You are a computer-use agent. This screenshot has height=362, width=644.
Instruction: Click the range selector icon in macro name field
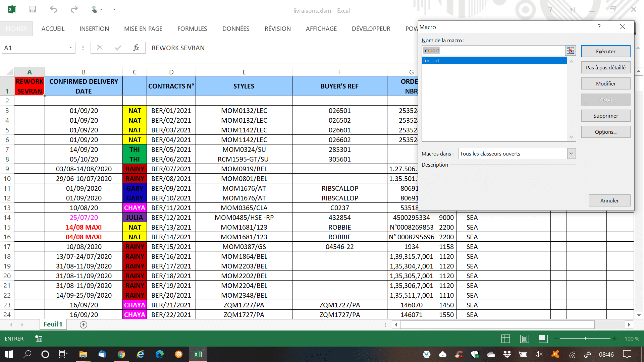click(x=570, y=51)
